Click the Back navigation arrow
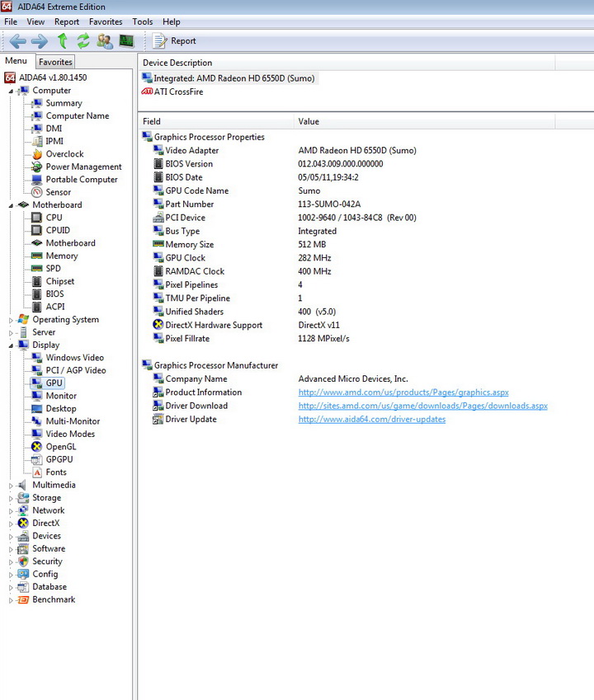Image resolution: width=594 pixels, height=700 pixels. coord(17,41)
